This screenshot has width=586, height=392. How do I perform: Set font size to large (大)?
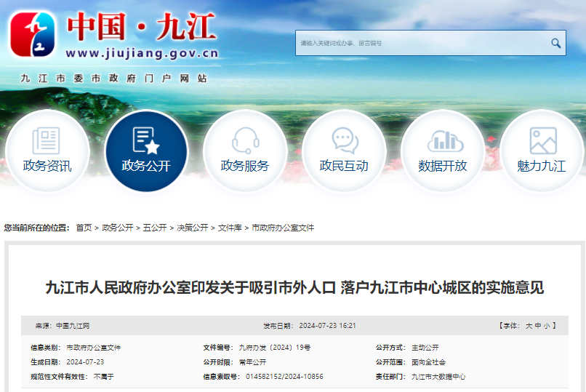pyautogui.click(x=529, y=326)
